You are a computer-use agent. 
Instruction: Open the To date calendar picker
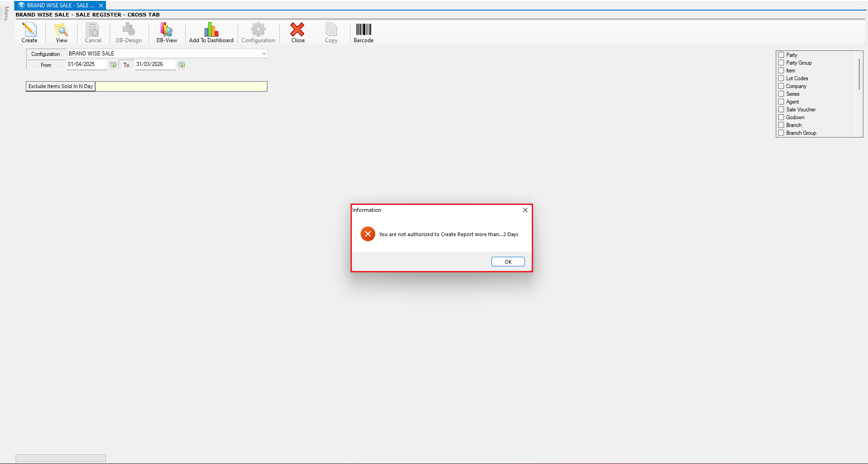182,65
